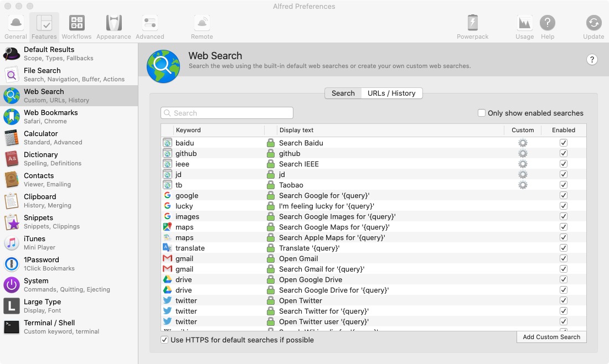Screen dimensions: 609x364
Task: Select the Search Google Maps row
Action: point(374,227)
